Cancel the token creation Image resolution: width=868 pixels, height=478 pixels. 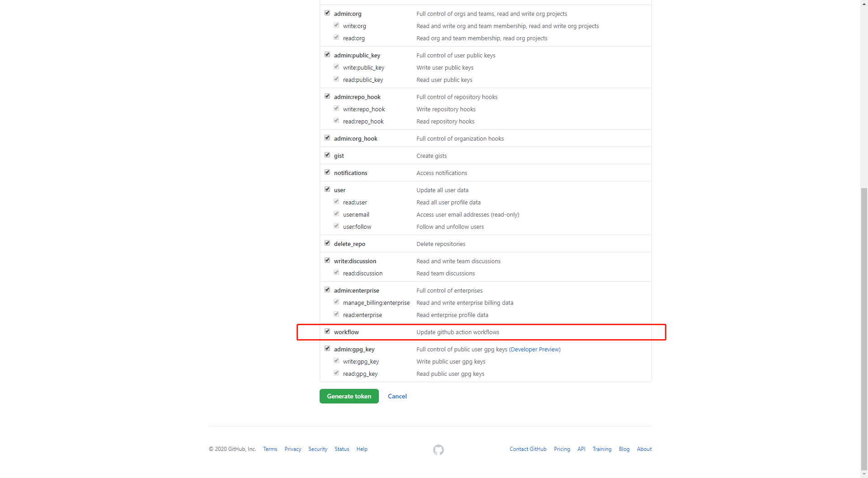tap(397, 396)
